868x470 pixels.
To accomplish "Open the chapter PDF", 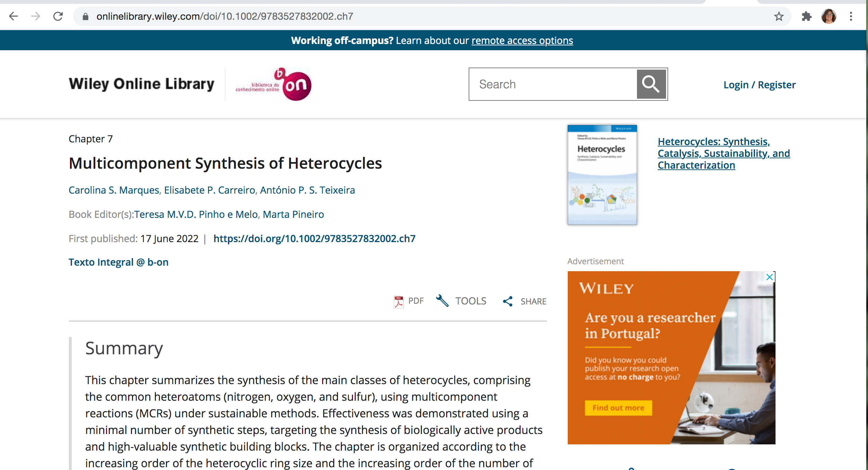I will (x=409, y=301).
